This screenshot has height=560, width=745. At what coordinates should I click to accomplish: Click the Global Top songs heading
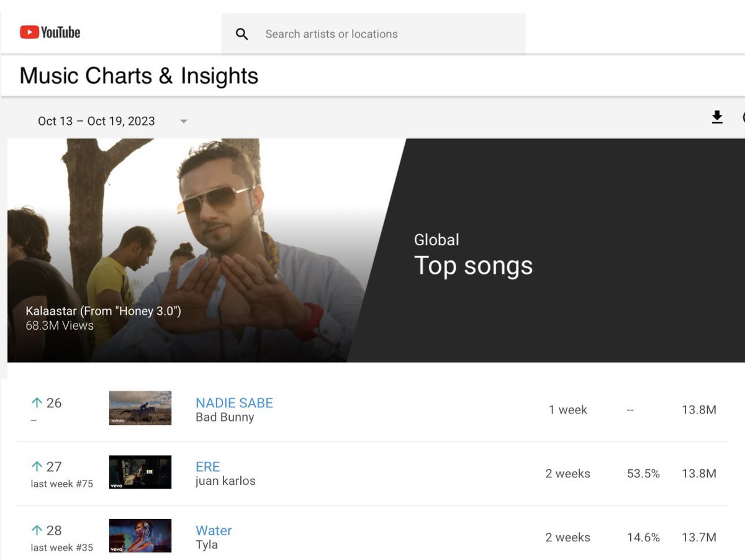point(473,255)
